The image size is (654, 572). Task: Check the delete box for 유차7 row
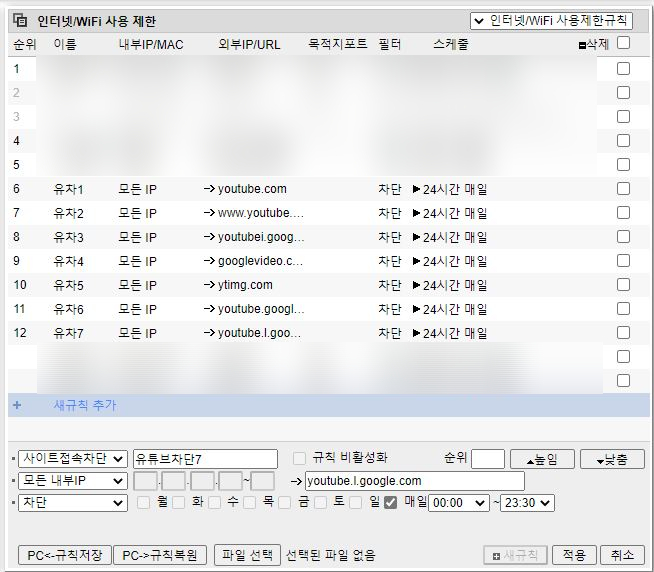pyautogui.click(x=623, y=333)
